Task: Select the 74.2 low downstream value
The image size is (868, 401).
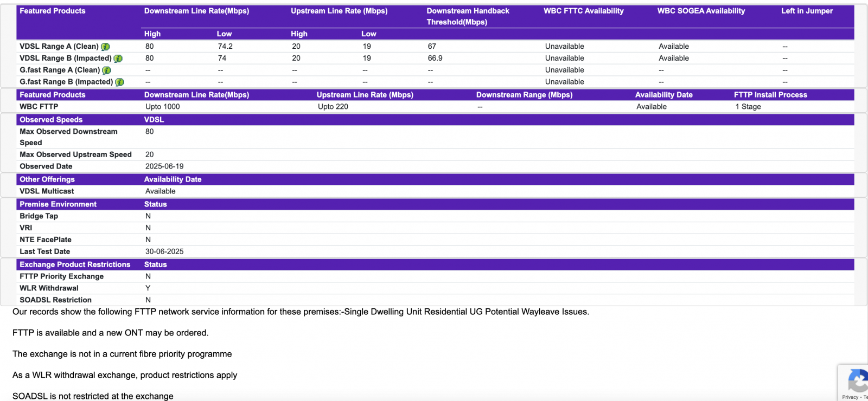Action: coord(225,47)
